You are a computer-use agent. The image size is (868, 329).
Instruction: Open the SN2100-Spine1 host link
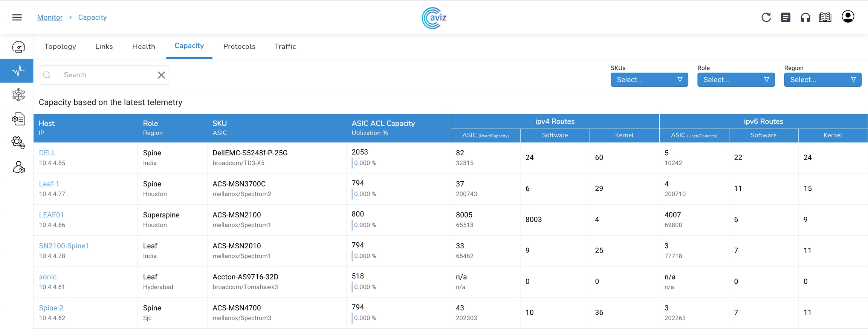[x=64, y=246]
